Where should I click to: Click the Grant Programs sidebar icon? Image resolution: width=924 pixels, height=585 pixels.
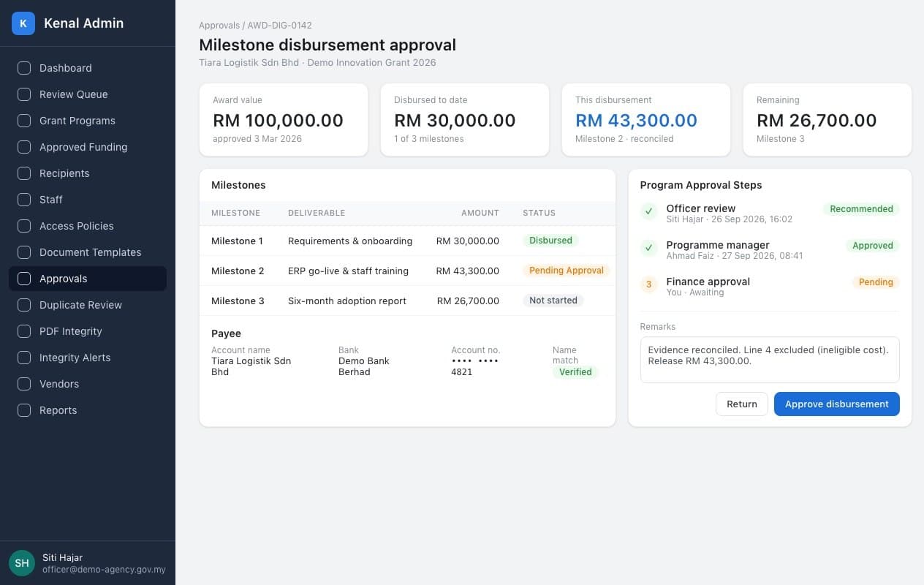pyautogui.click(x=24, y=121)
